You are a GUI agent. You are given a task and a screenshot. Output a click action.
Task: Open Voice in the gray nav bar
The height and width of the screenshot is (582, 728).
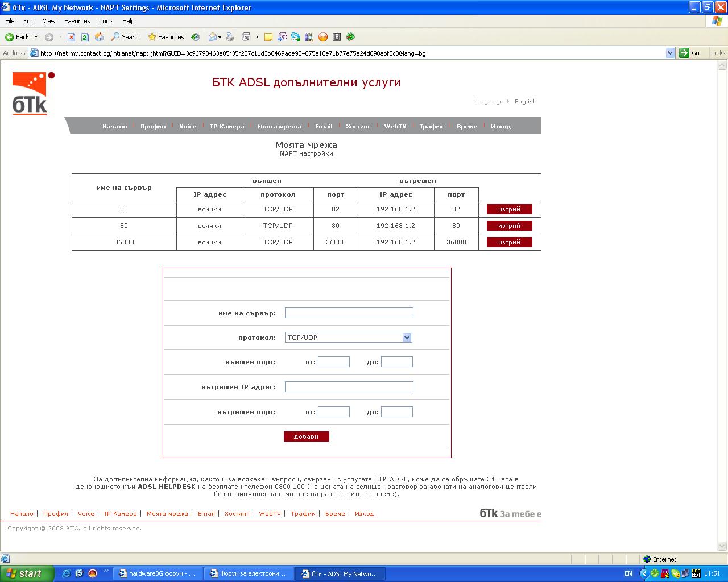pyautogui.click(x=188, y=126)
